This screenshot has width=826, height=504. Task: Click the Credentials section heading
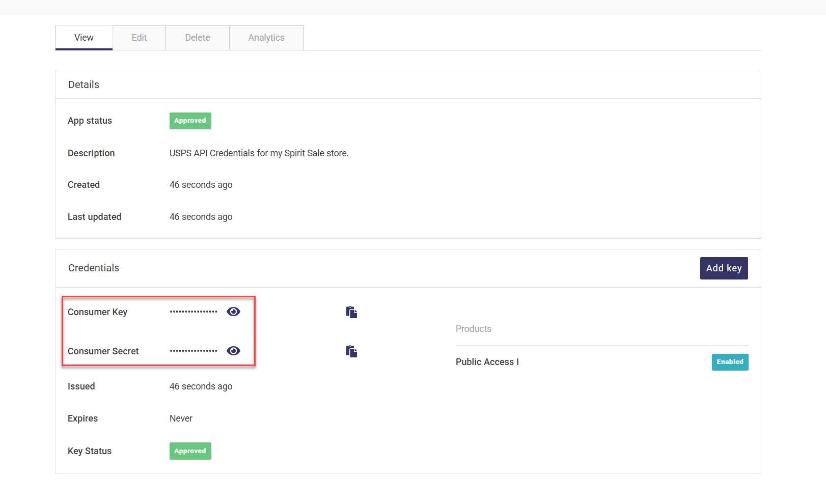94,268
